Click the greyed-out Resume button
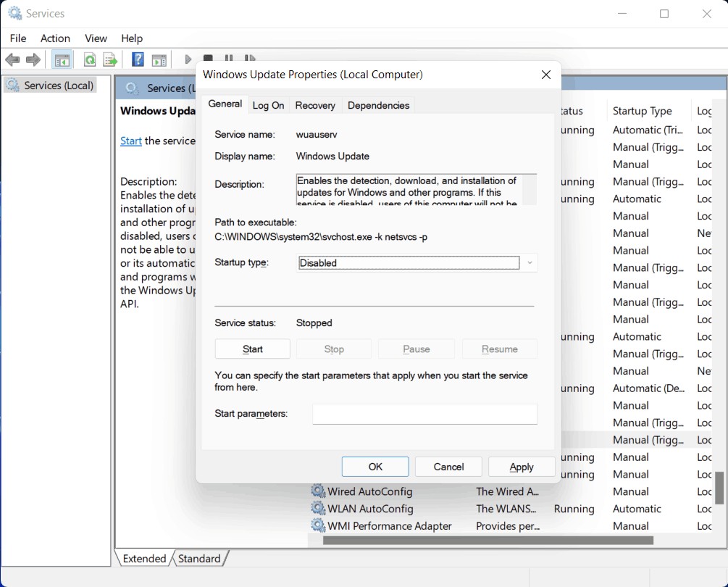This screenshot has height=587, width=728. pos(500,349)
